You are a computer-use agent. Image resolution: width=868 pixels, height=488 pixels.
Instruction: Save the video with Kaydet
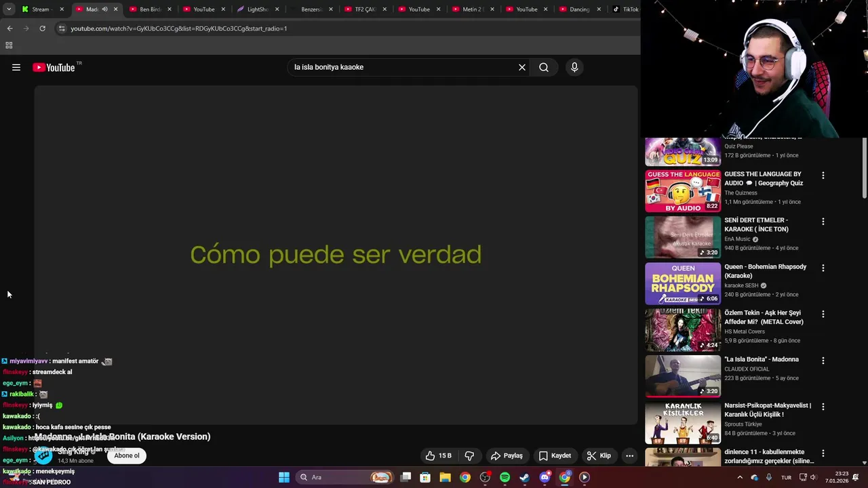tap(555, 455)
